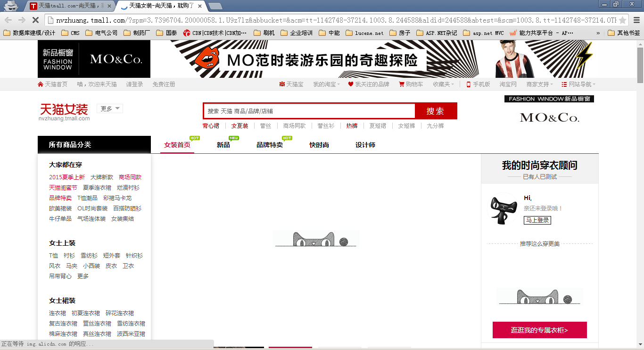This screenshot has width=644, height=350.
Task: Click 天猫闺蜜节 category link
Action: pyautogui.click(x=63, y=188)
